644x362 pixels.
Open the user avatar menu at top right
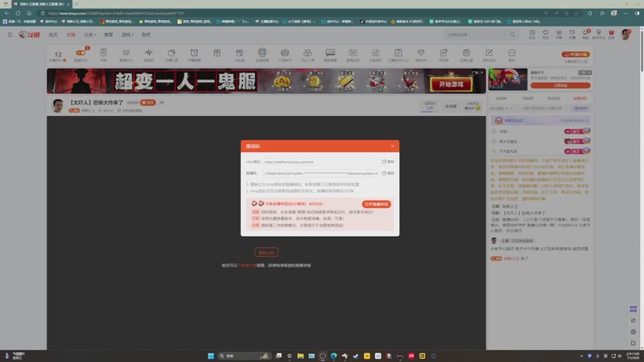click(x=626, y=35)
